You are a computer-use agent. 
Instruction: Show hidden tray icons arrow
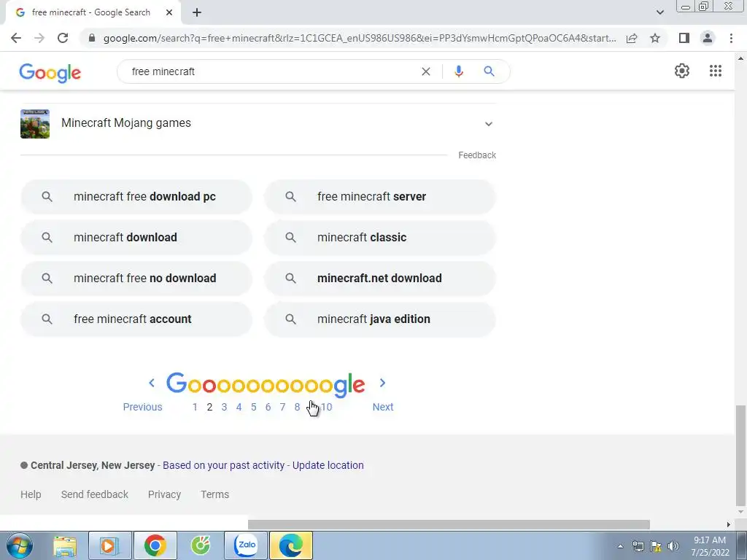[620, 546]
